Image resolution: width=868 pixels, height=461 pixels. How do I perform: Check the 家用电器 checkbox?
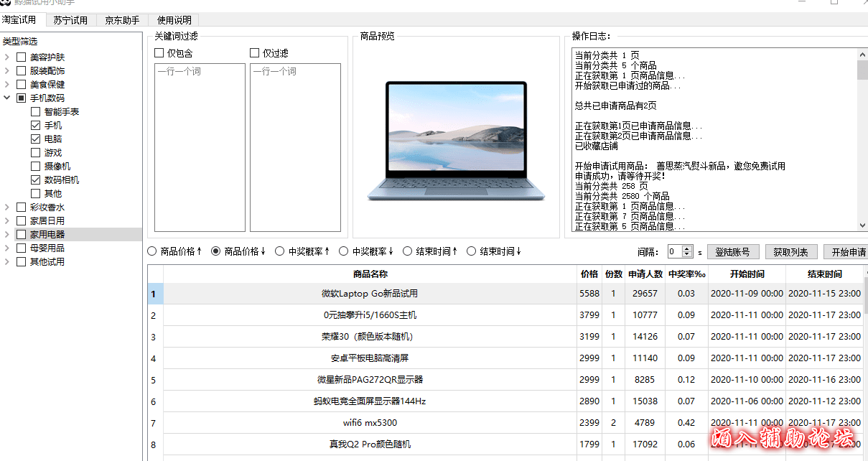click(21, 234)
